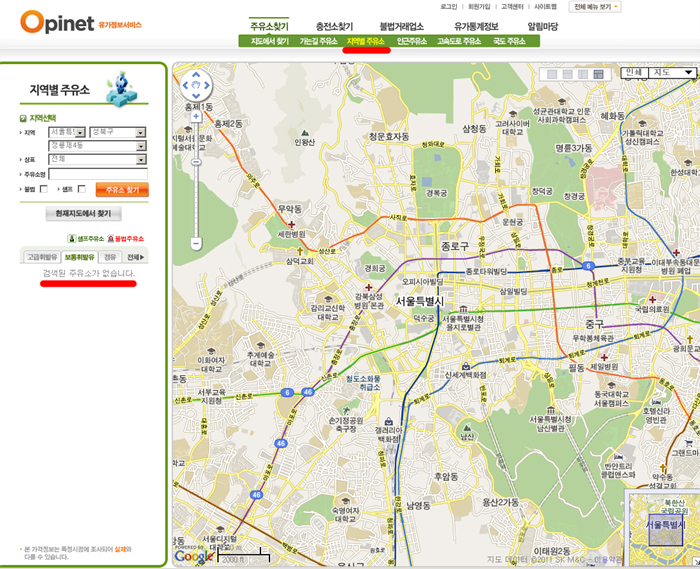Image resolution: width=700 pixels, height=569 pixels.
Task: Click the 강북삼성병원 hospital marker
Action: tap(368, 287)
